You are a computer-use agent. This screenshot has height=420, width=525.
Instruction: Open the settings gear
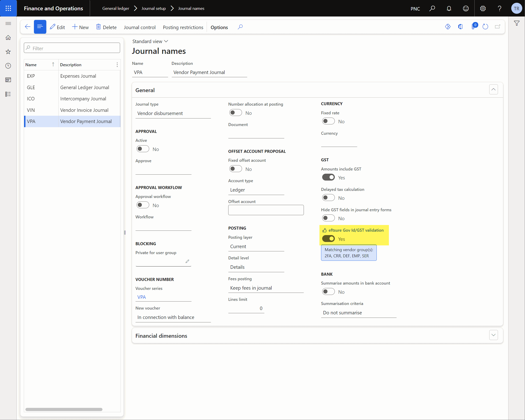click(x=483, y=8)
